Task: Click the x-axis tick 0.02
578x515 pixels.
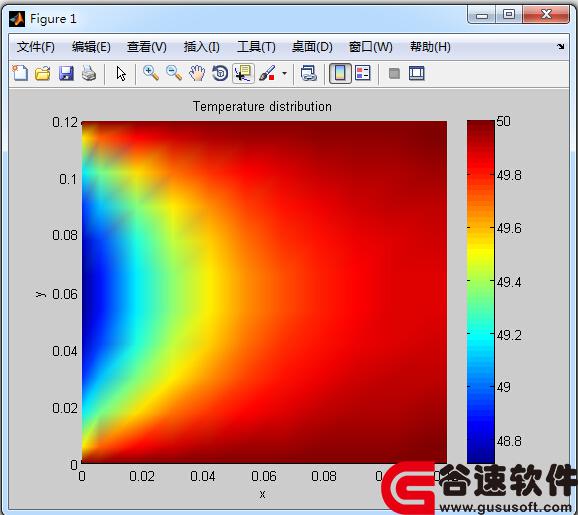Action: [x=142, y=476]
